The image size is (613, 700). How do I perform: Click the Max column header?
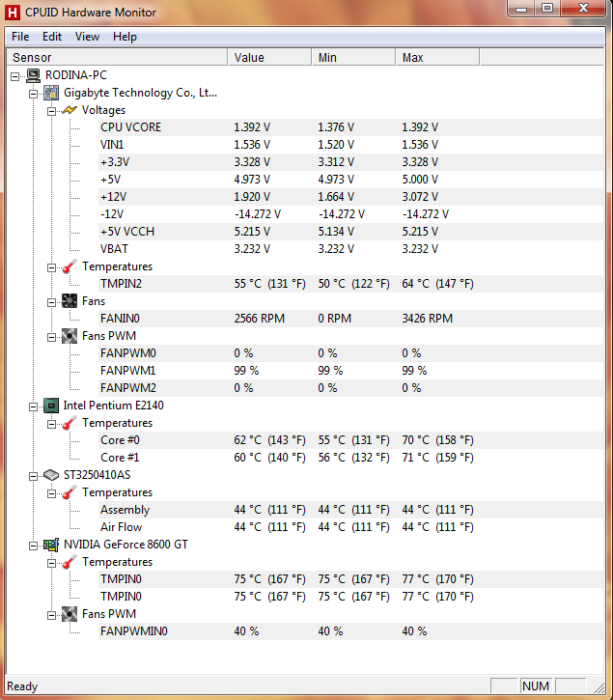437,58
